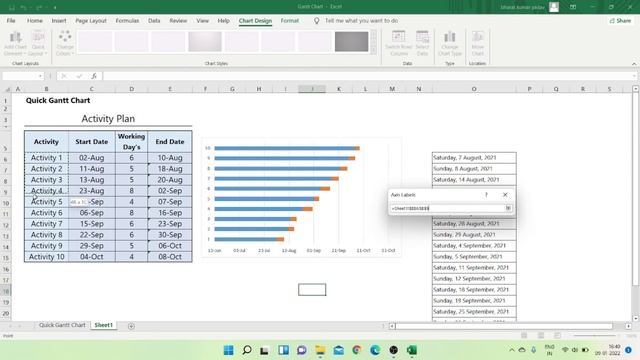Open taskbar Search magnifier
The image size is (640, 360).
pos(247,350)
